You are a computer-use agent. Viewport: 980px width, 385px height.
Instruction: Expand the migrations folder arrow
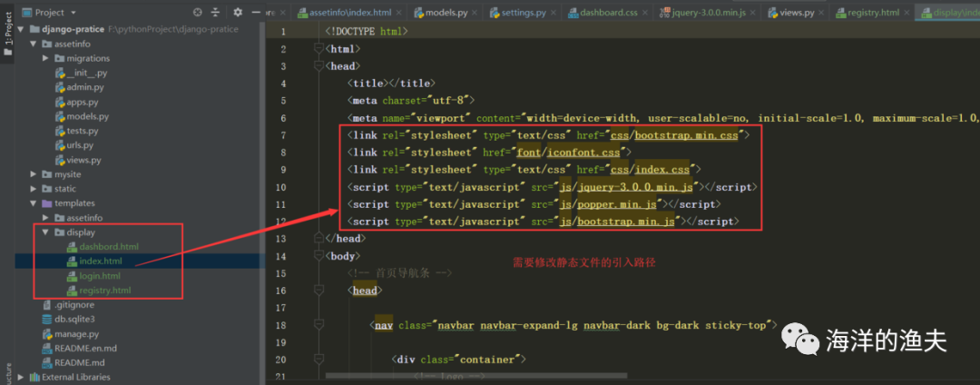pyautogui.click(x=45, y=59)
